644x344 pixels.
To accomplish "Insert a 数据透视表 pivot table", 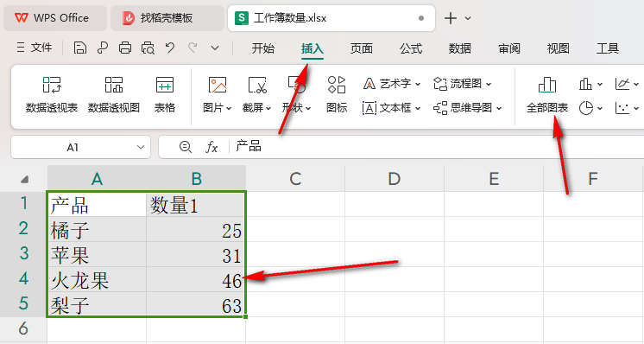I will [x=52, y=94].
